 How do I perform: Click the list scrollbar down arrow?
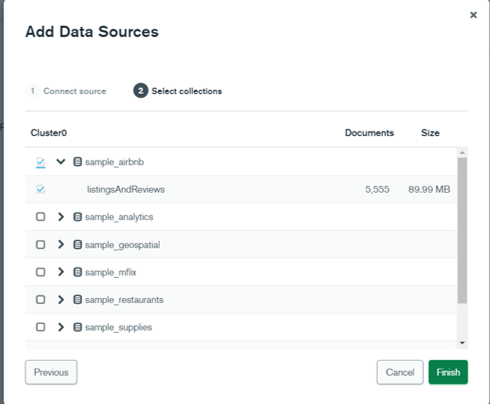coord(462,343)
